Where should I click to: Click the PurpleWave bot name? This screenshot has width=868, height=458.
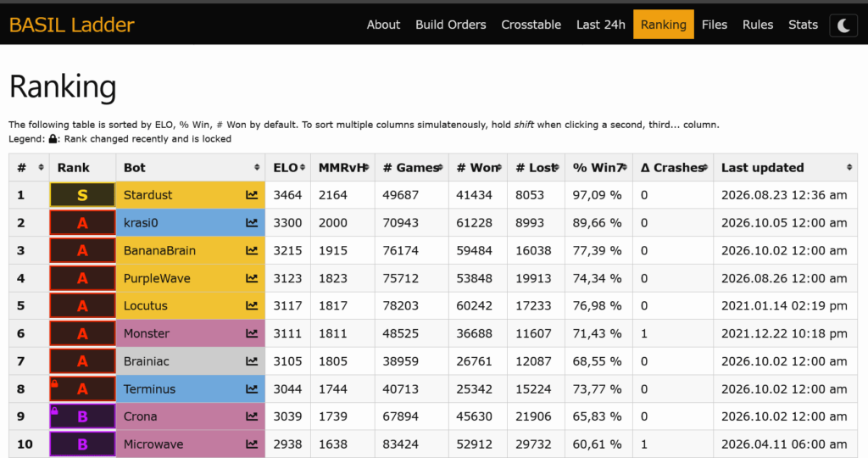pos(157,278)
